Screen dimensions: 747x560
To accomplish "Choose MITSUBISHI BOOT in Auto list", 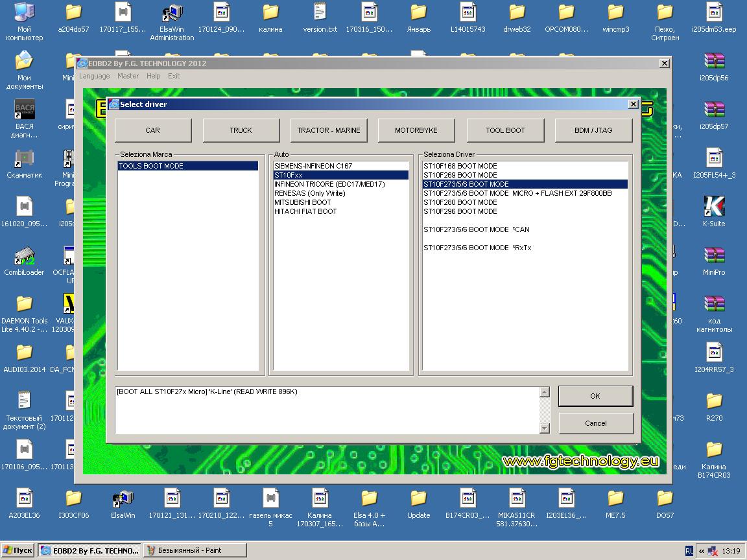I will [x=340, y=202].
